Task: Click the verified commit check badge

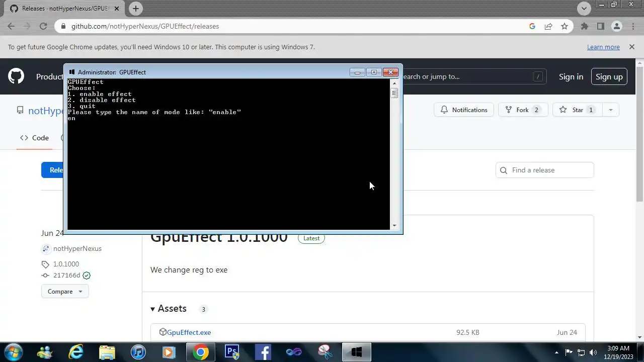Action: click(x=87, y=276)
